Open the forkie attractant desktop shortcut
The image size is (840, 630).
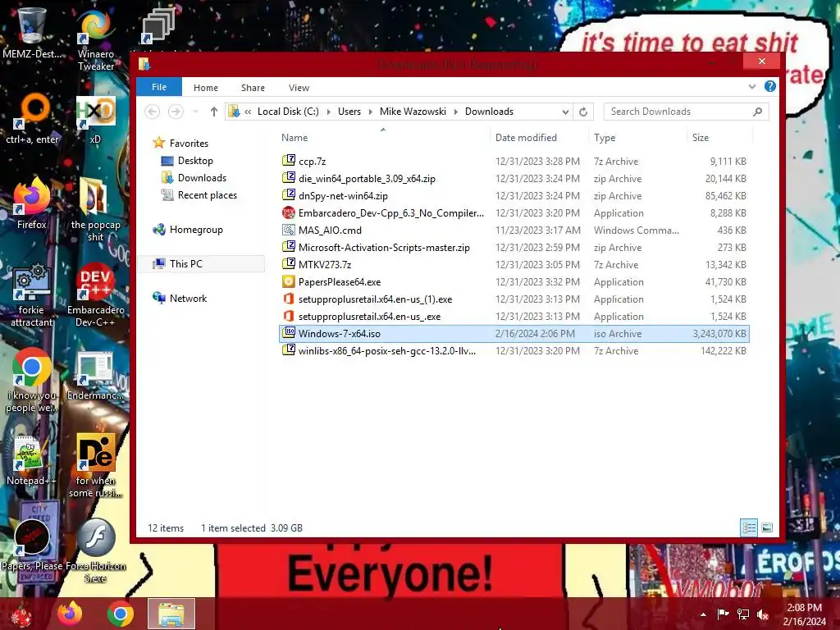tap(32, 294)
